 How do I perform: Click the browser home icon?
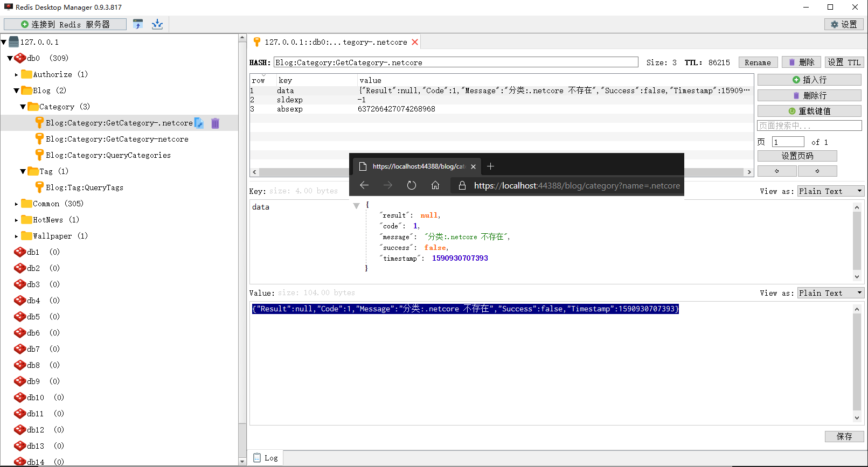click(435, 185)
